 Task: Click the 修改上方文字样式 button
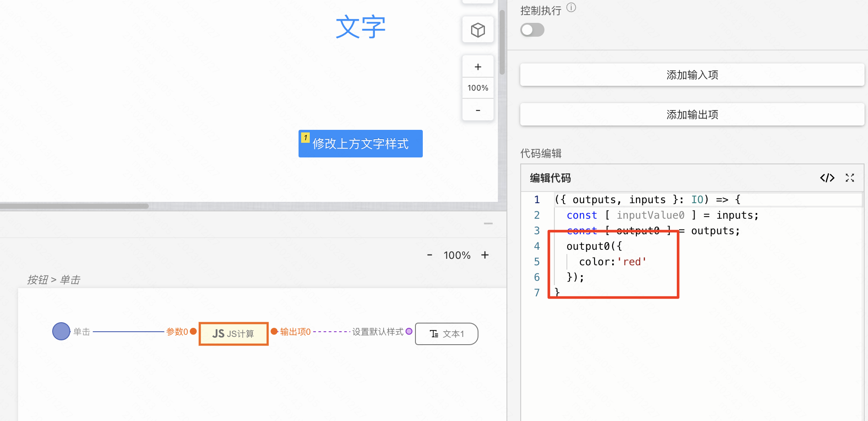pos(360,144)
